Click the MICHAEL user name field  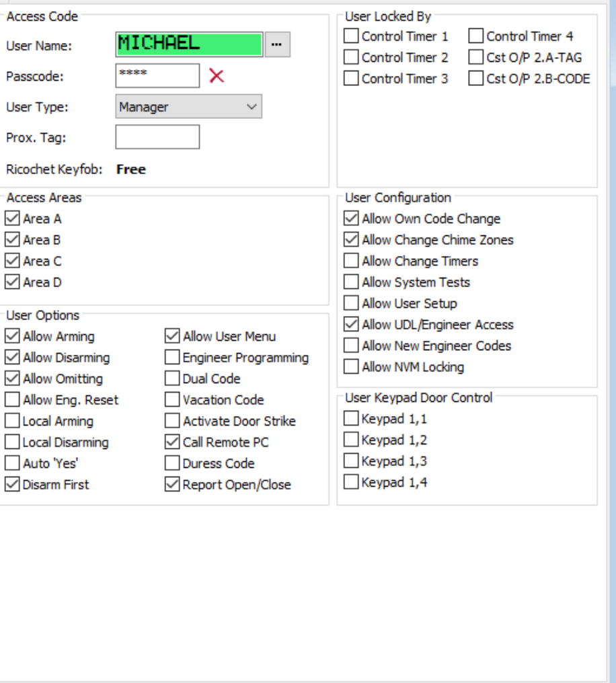click(x=189, y=44)
